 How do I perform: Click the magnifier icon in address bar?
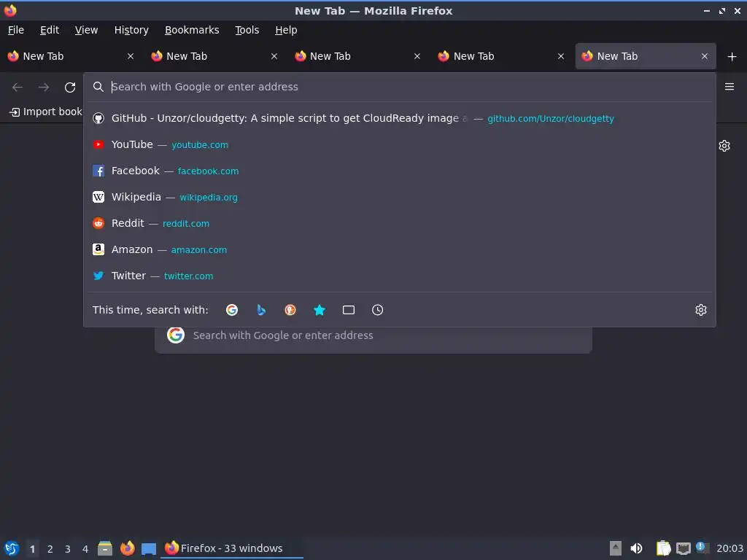(98, 87)
